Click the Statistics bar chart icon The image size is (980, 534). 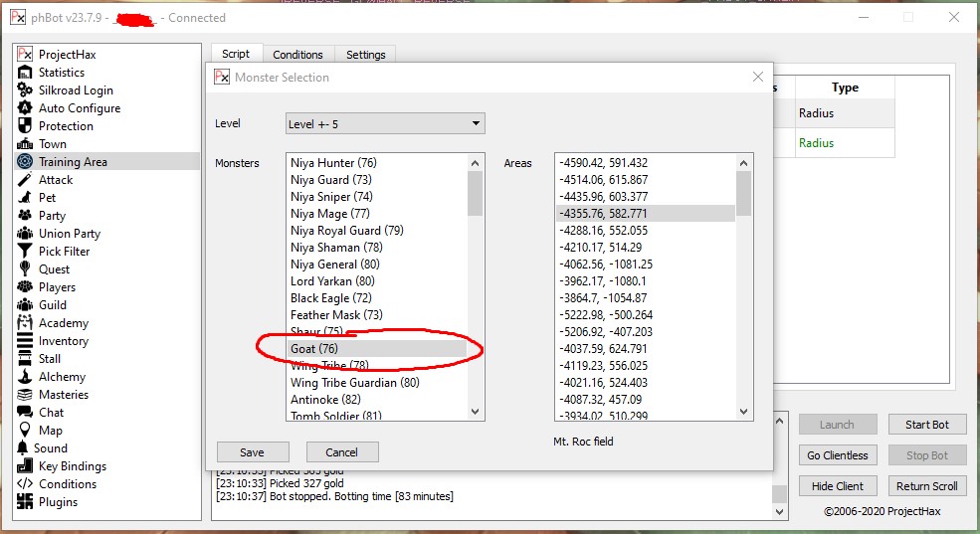click(x=25, y=73)
